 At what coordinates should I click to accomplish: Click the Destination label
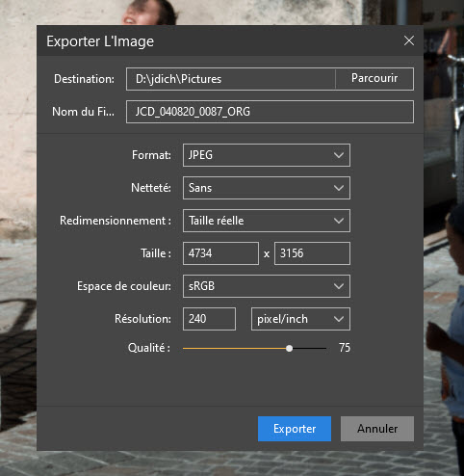[x=84, y=79]
